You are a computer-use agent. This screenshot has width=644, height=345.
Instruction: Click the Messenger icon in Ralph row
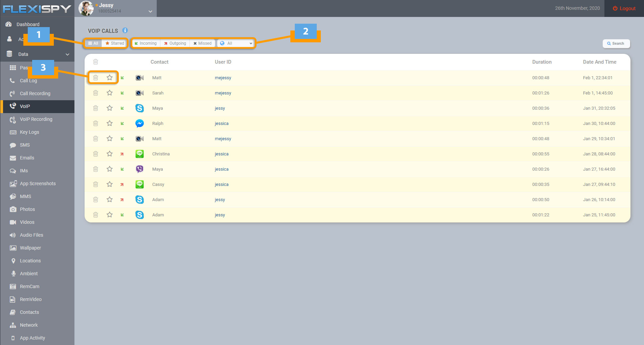click(x=139, y=124)
